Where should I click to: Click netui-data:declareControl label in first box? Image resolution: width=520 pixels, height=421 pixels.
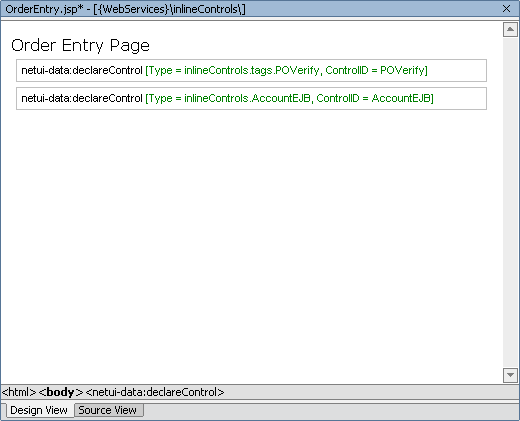point(82,70)
